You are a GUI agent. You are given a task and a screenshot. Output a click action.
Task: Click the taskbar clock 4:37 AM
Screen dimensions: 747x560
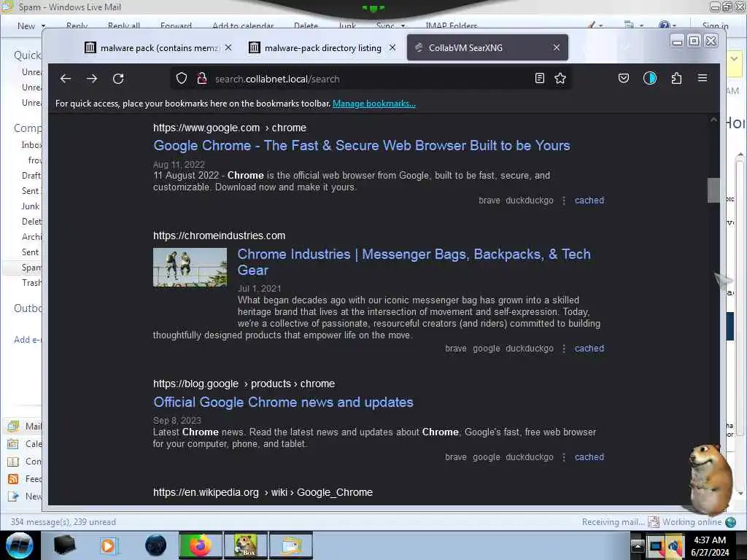[710, 545]
